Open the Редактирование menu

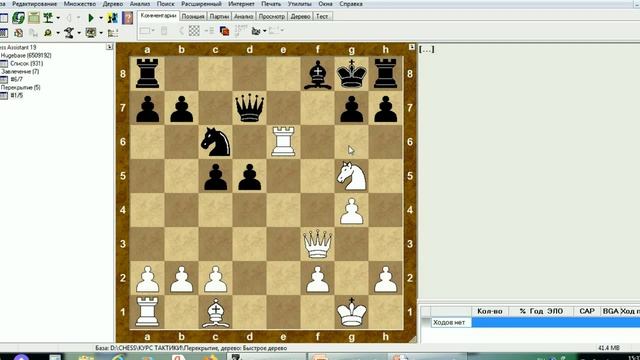pos(34,4)
